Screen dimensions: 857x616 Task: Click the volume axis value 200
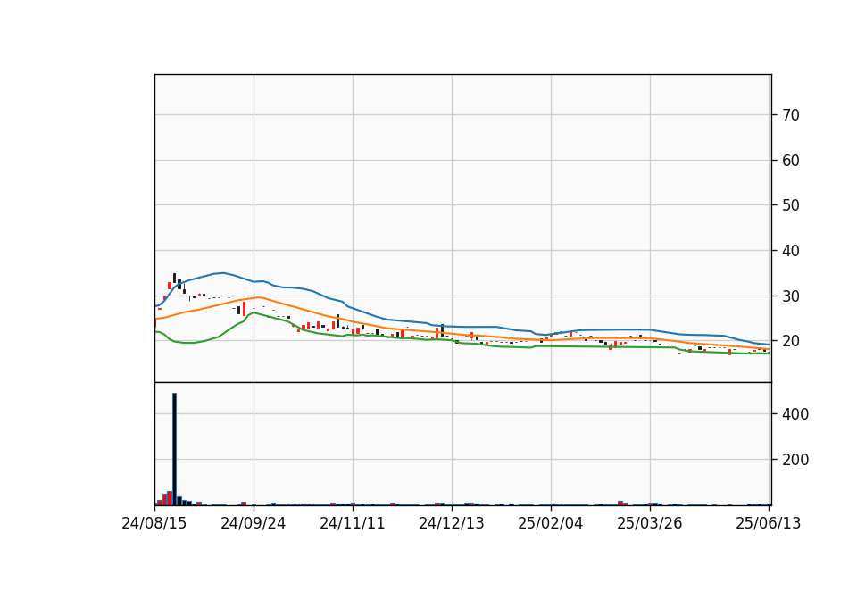click(795, 460)
